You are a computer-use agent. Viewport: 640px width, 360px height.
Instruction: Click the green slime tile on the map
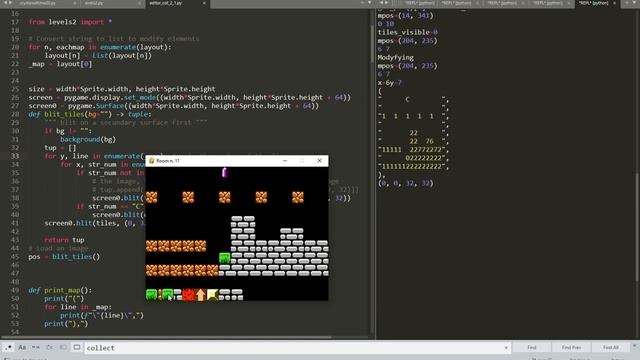pyautogui.click(x=224, y=258)
